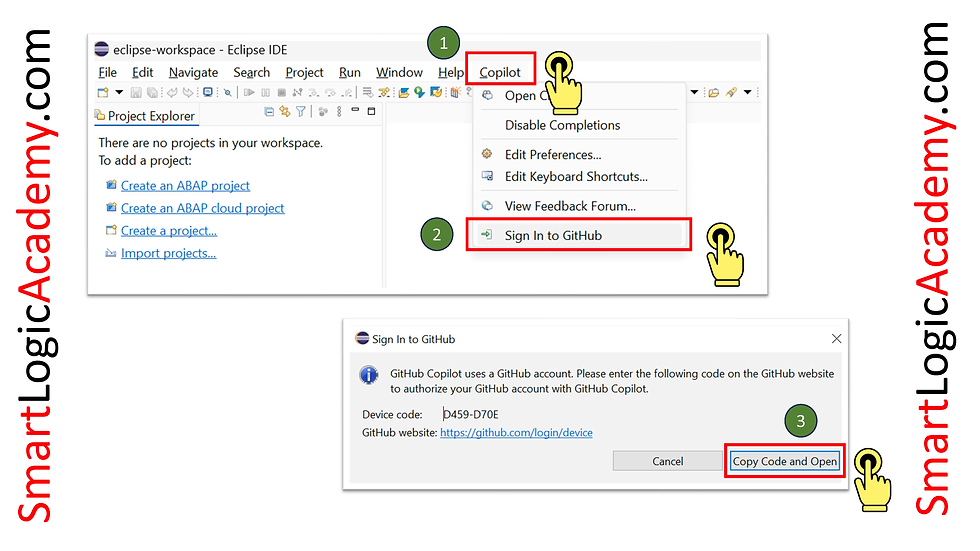Click the Disconnect debug toolbar icon
Viewport: 980px width, 551px height.
(298, 92)
